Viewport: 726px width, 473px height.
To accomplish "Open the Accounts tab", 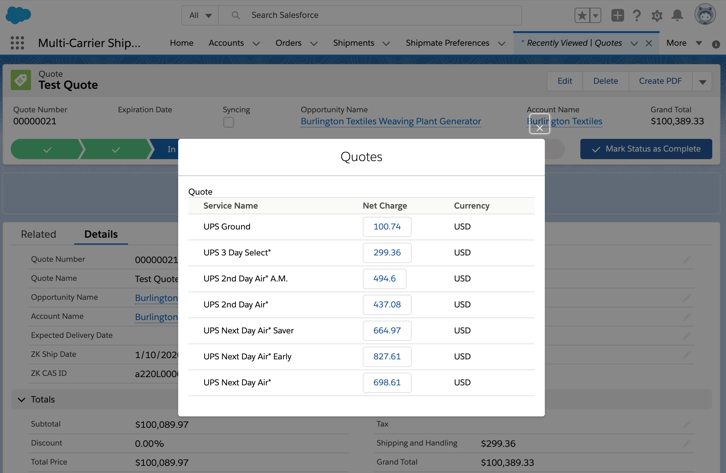I will pos(226,43).
